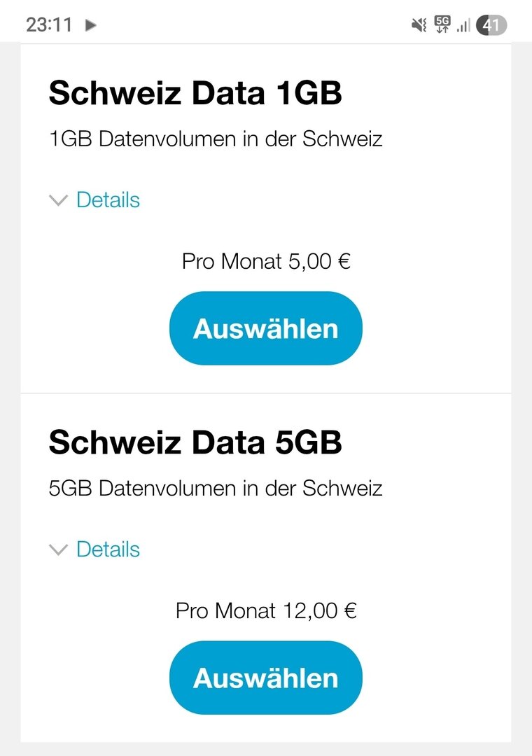This screenshot has height=756, width=532.
Task: Tap the 5G network indicator icon
Action: click(x=442, y=24)
